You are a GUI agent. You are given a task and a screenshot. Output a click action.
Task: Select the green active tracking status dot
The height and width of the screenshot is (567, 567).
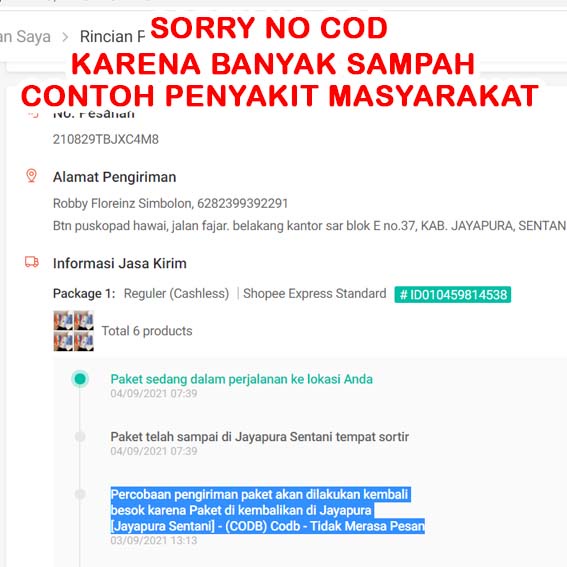80,379
